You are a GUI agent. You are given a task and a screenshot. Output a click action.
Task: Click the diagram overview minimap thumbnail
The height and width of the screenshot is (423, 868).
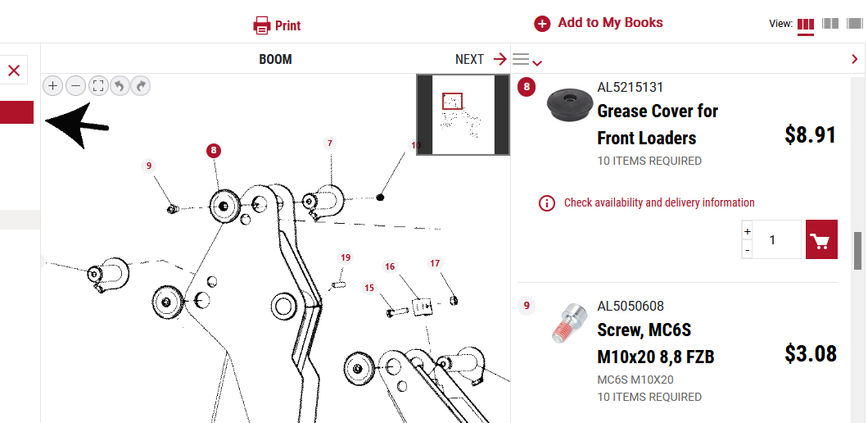pyautogui.click(x=463, y=115)
